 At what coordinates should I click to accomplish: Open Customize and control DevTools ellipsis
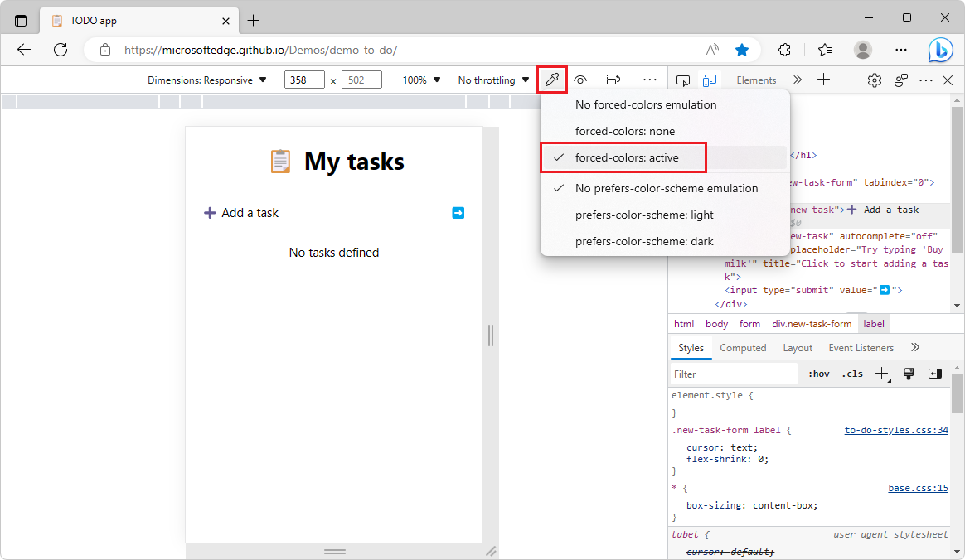click(925, 80)
